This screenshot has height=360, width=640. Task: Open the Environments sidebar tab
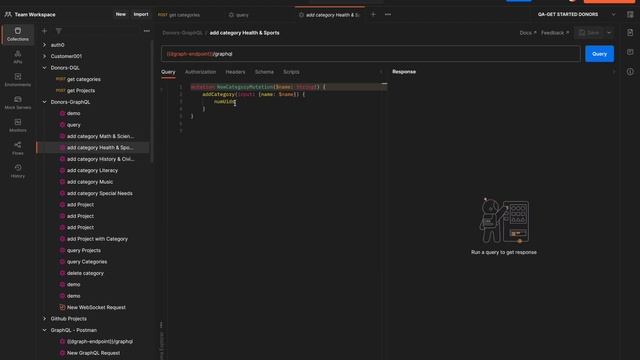tap(18, 80)
